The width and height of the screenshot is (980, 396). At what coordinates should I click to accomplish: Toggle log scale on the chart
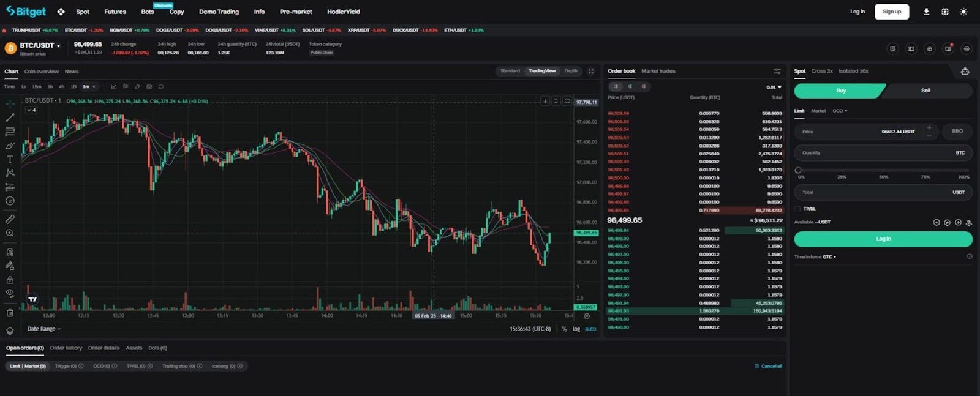(x=576, y=329)
